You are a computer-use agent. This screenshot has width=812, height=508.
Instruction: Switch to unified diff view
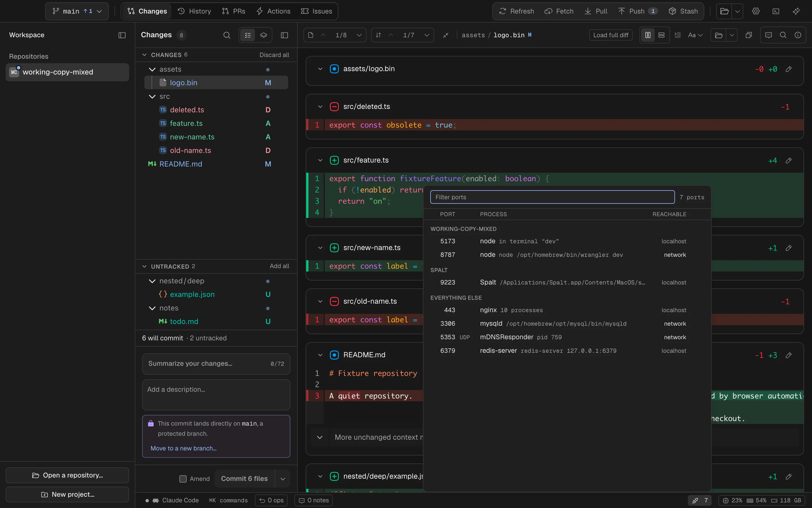(661, 35)
